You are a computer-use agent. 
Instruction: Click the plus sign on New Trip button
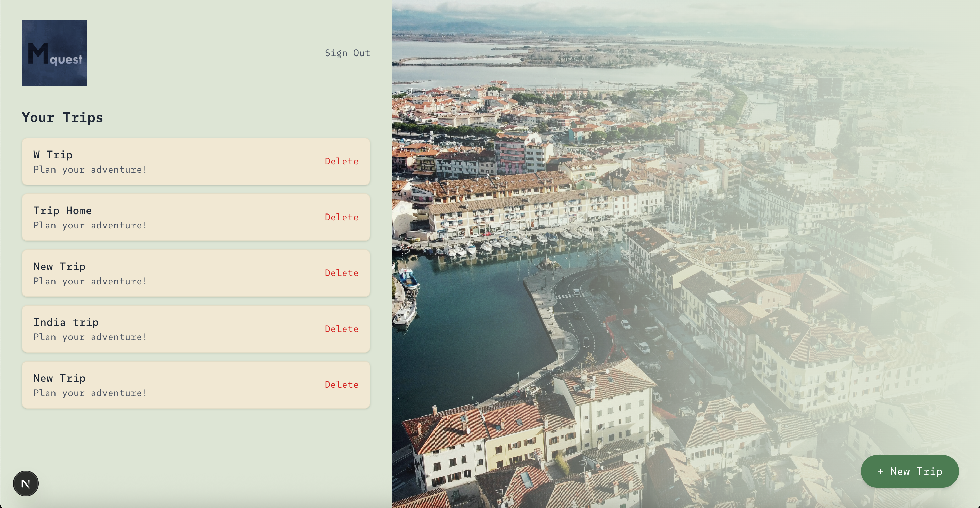pos(880,471)
